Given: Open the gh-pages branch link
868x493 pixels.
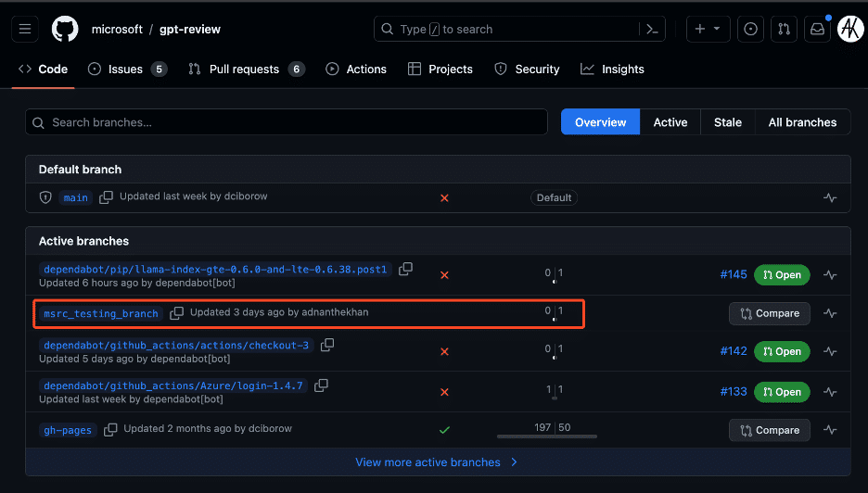Looking at the screenshot, I should tap(68, 430).
